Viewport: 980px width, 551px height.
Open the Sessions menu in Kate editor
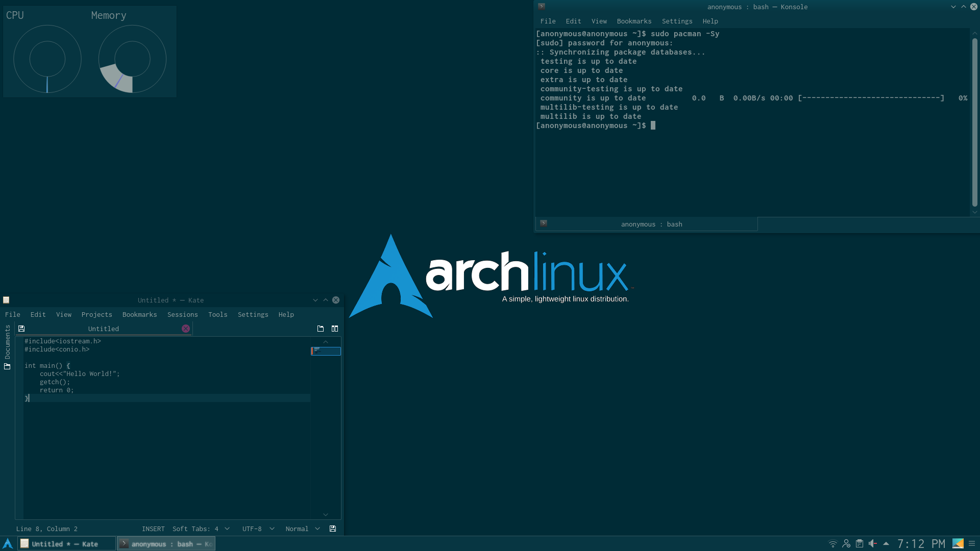click(182, 314)
